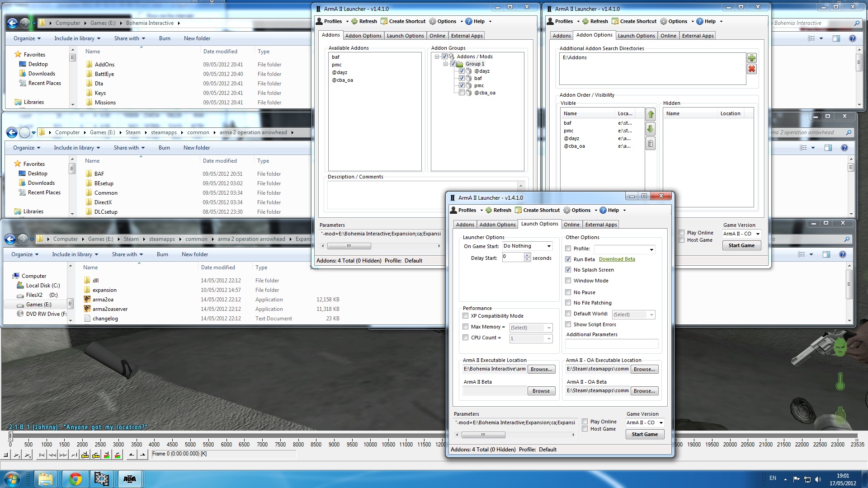Tick the Show Script Errors checkbox
Viewport: 868px width, 488px height.
click(x=568, y=324)
